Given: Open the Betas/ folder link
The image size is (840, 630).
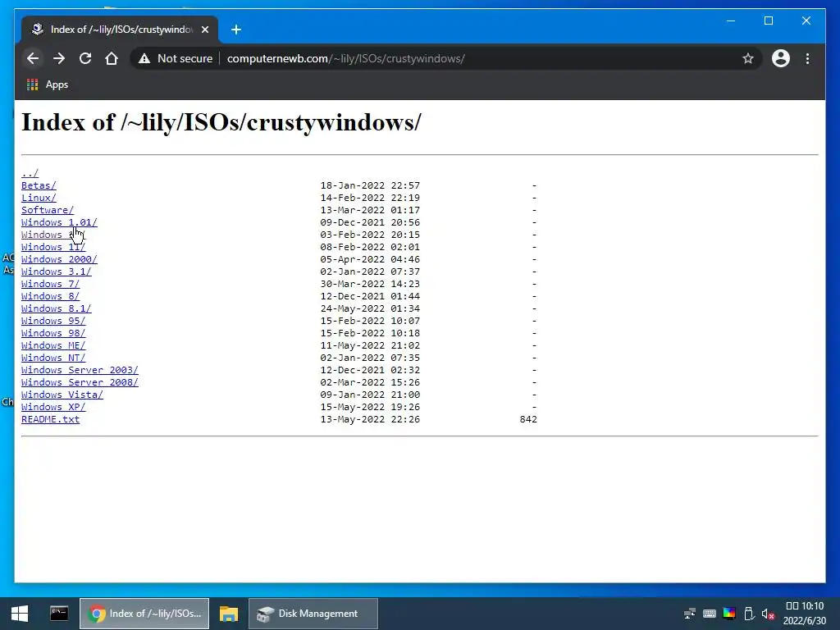Looking at the screenshot, I should point(39,185).
